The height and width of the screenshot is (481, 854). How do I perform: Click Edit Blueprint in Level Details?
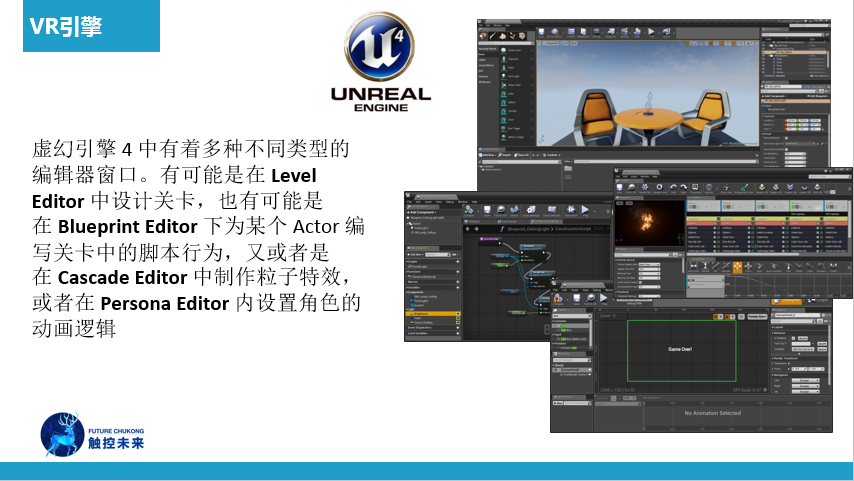818,96
